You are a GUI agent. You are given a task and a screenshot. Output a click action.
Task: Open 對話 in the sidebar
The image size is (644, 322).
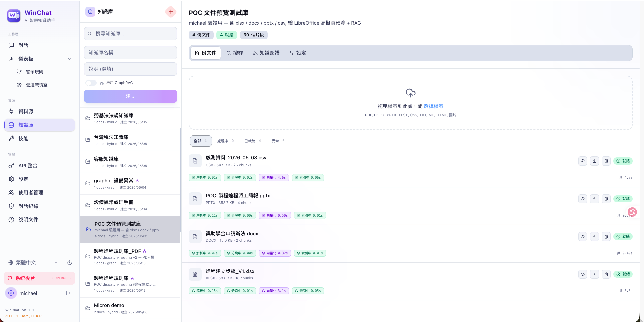coord(39,45)
